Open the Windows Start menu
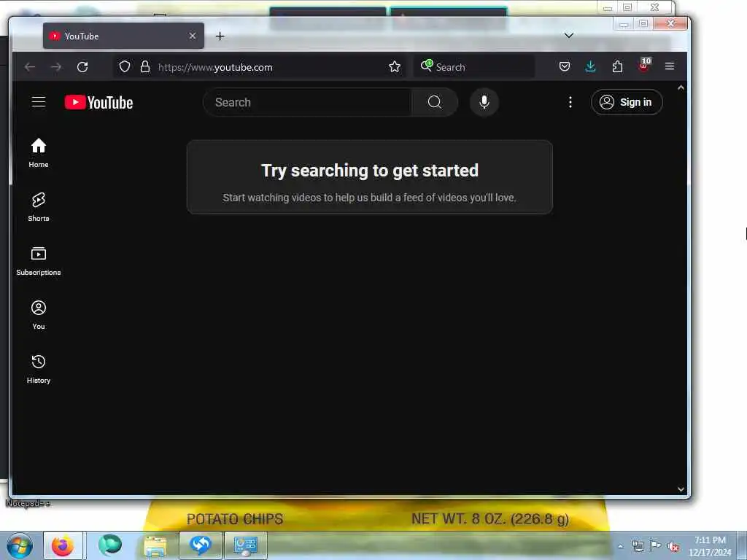Screen dimensions: 747x560 point(18,545)
